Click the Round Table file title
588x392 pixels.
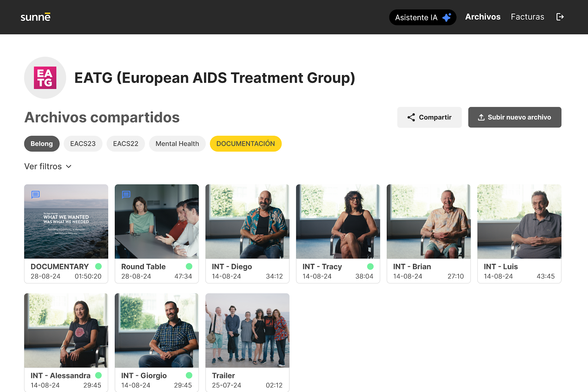[143, 267]
